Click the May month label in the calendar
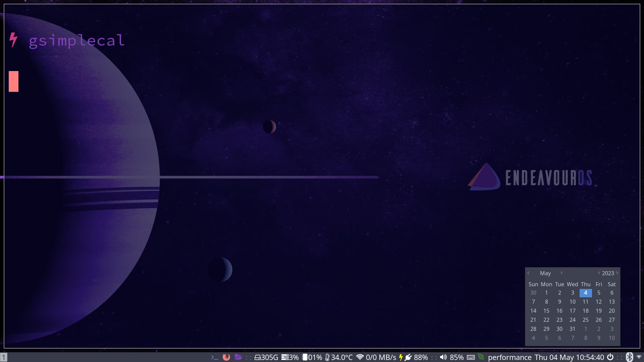Image resolution: width=644 pixels, height=362 pixels. (x=545, y=273)
